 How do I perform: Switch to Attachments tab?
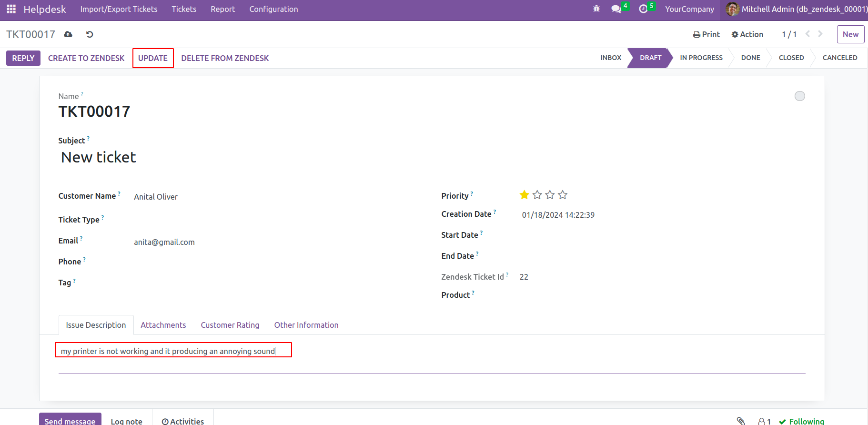(x=163, y=325)
